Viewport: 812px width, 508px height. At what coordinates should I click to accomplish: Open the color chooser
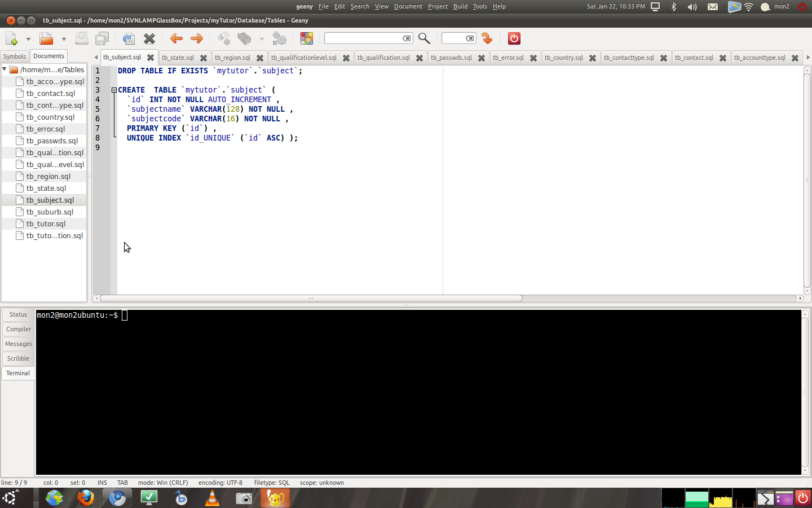point(307,38)
